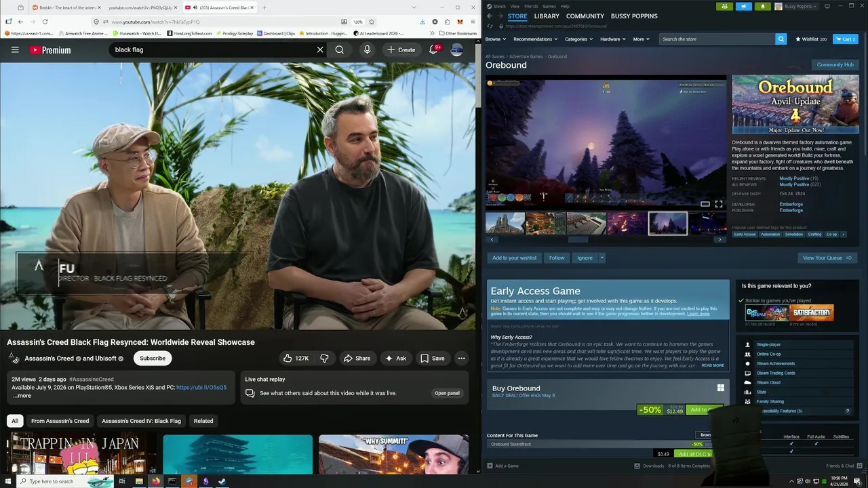Click the YouTube Premium logo
Image resolution: width=868 pixels, height=488 pixels.
click(x=50, y=49)
